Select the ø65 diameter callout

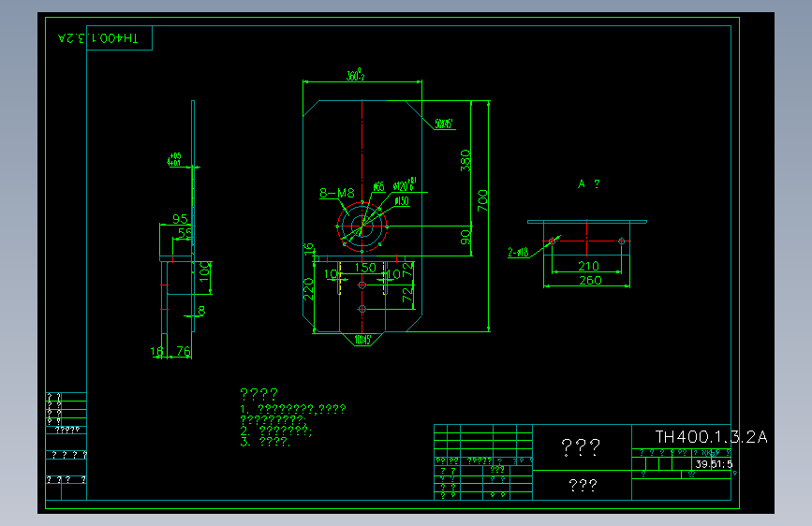coord(378,187)
